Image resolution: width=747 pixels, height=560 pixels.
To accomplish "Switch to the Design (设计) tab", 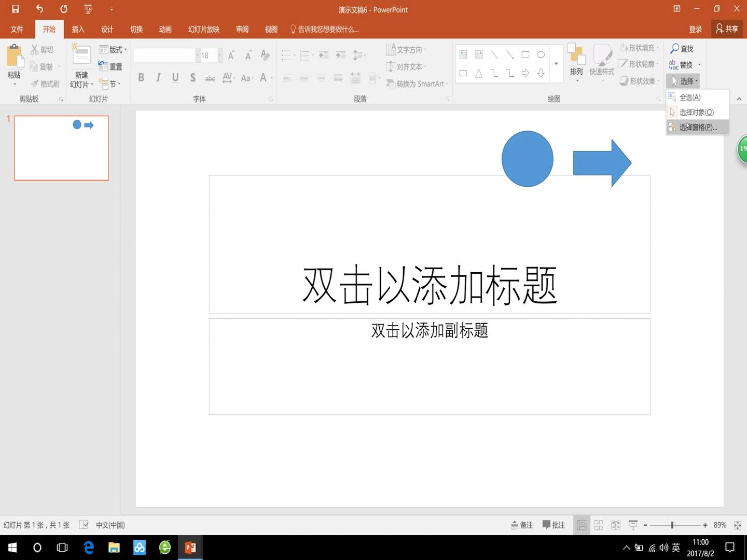I will coord(107,29).
